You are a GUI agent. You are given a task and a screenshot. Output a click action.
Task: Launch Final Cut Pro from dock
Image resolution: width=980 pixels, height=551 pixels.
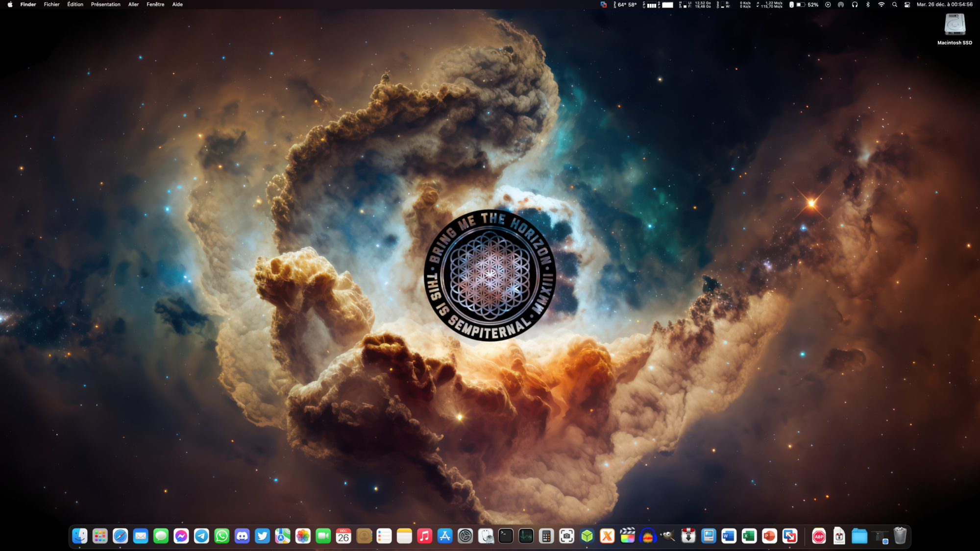[628, 536]
